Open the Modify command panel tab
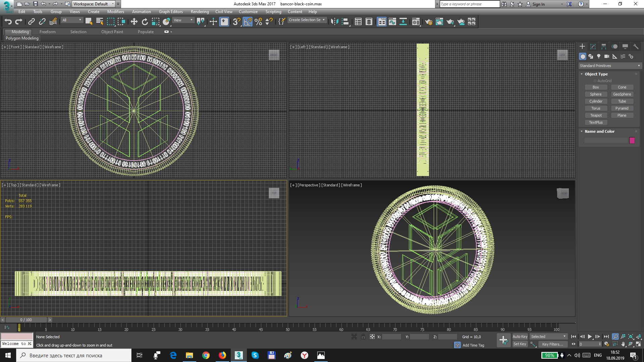This screenshot has height=362, width=644. (x=593, y=47)
